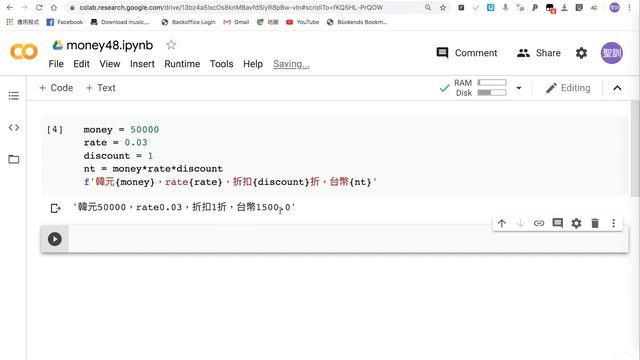Open the Editing mode dropdown
Viewport: 640px width, 360px height.
[x=568, y=88]
